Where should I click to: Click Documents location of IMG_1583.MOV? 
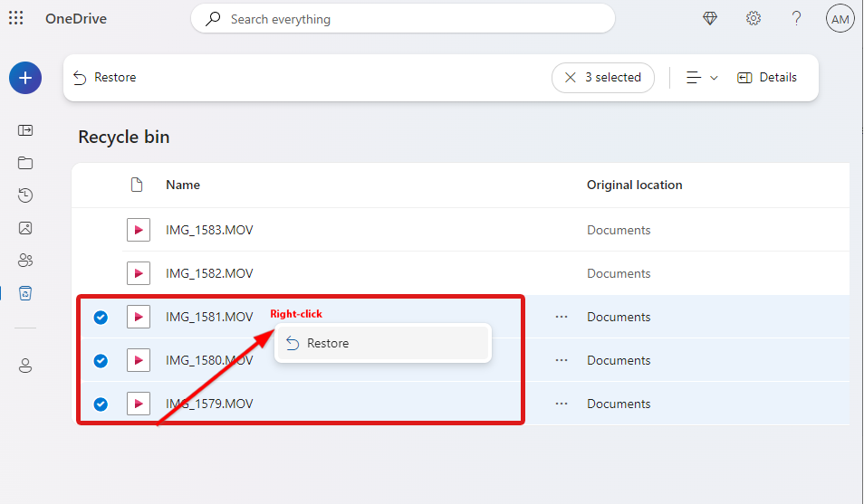coord(619,230)
